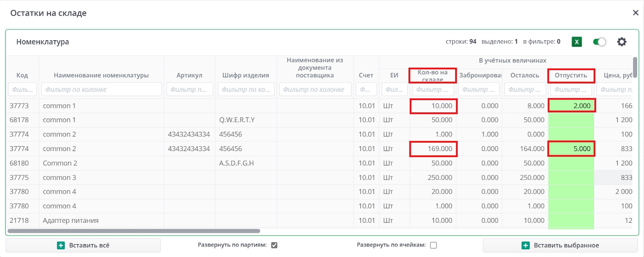
Task: Click the 'Отпустить' cell containing 5.000
Action: coord(571,149)
